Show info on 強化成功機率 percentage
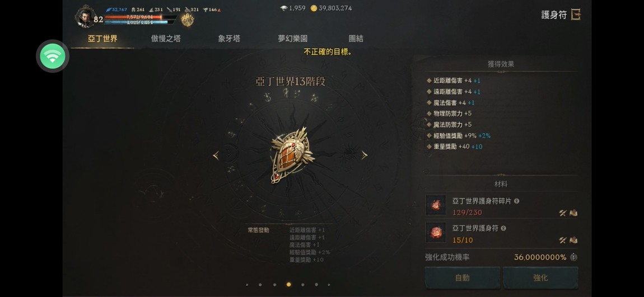The image size is (644, 297). (x=574, y=257)
